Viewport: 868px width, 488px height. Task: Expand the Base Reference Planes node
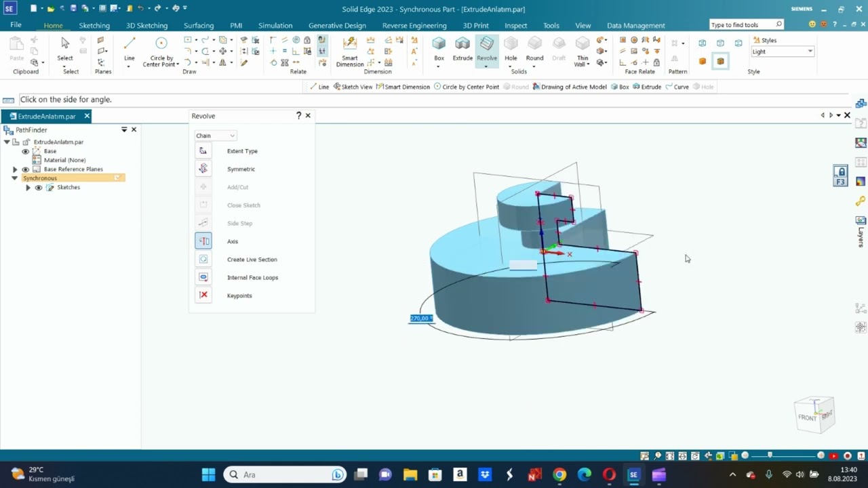tap(15, 169)
